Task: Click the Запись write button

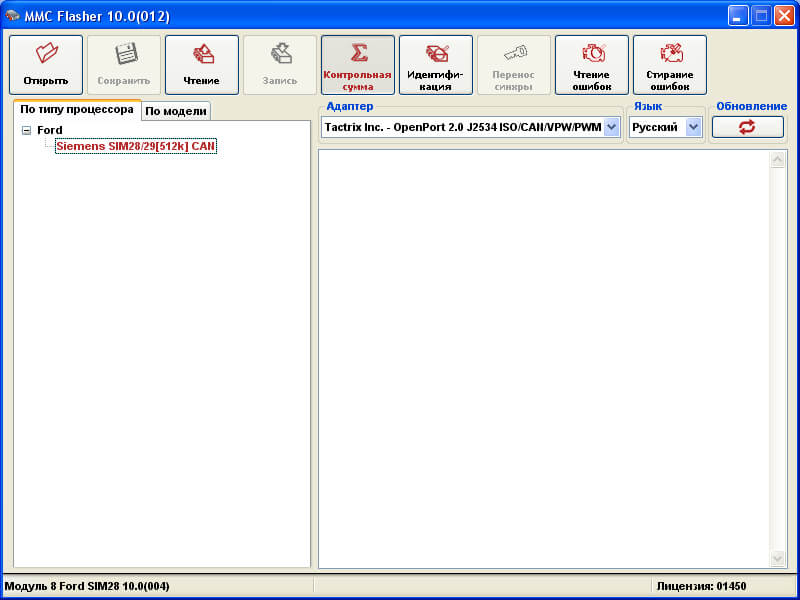Action: point(280,65)
